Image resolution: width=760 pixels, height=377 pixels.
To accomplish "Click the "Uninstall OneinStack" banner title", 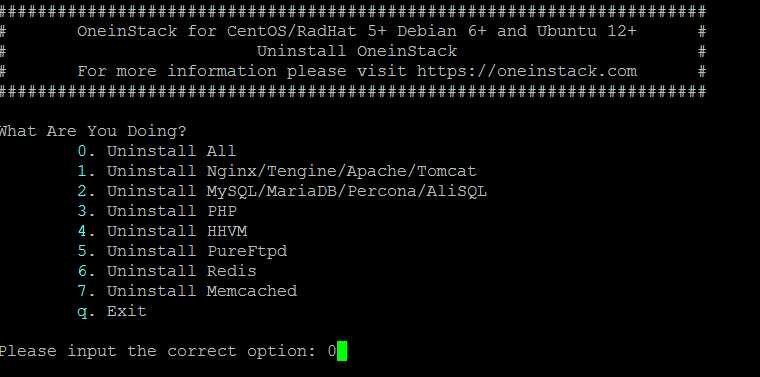I will tap(357, 51).
